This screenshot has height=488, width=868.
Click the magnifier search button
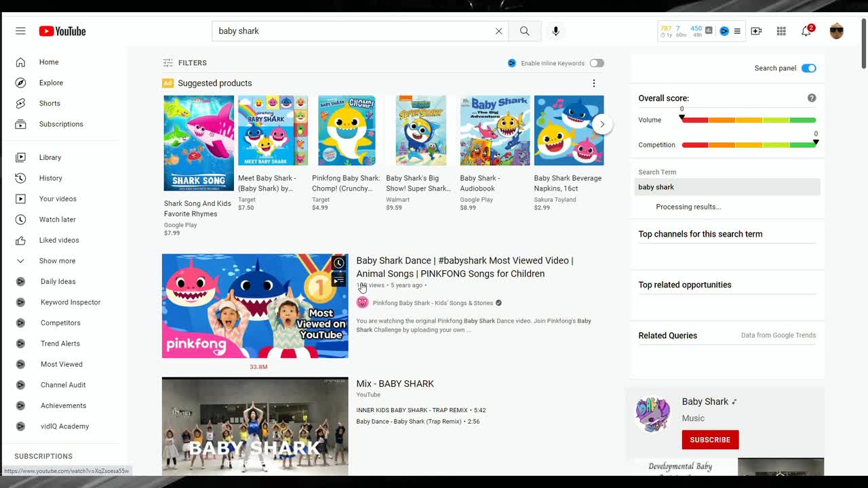tap(525, 31)
